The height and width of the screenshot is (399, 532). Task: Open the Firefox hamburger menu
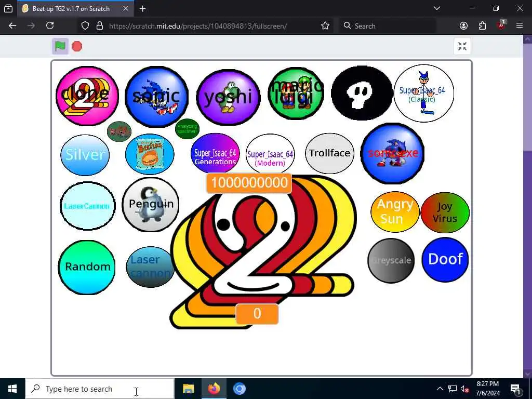pos(520,26)
